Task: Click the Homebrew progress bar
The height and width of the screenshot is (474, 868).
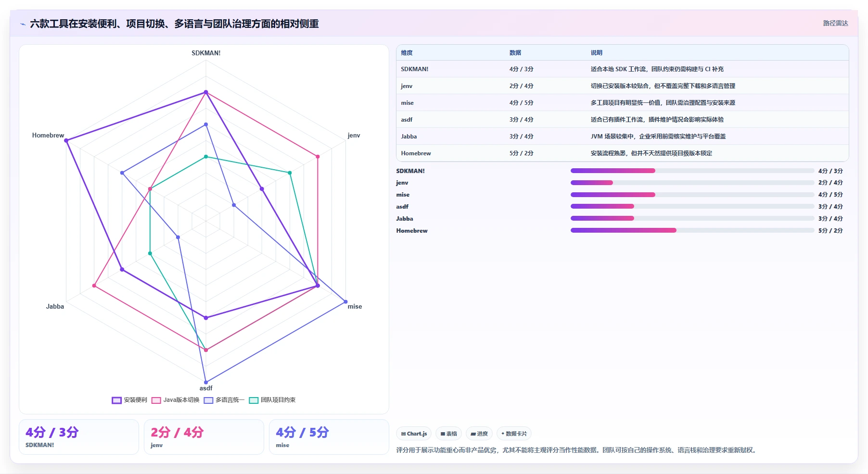Action: point(692,230)
